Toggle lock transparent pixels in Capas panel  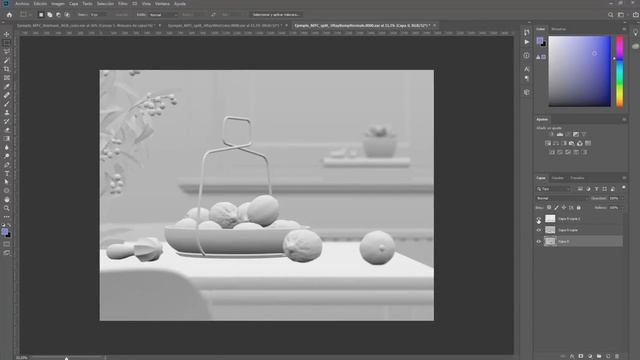pyautogui.click(x=549, y=208)
